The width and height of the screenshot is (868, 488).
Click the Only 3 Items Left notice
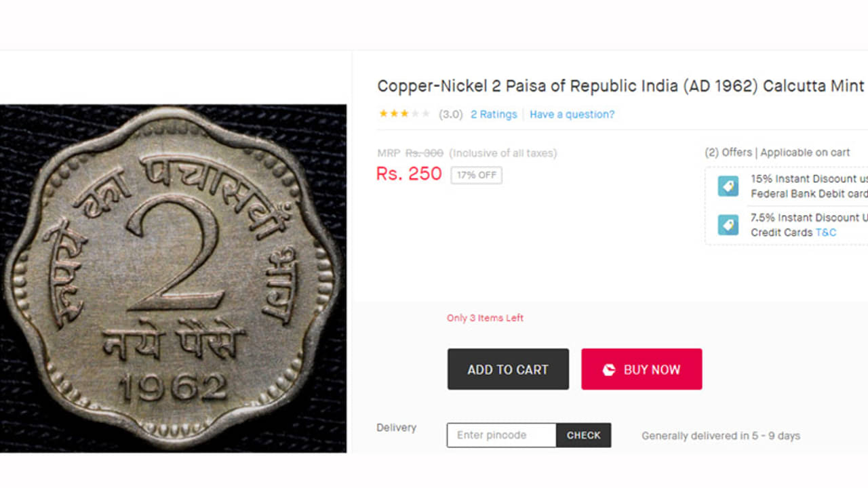485,318
